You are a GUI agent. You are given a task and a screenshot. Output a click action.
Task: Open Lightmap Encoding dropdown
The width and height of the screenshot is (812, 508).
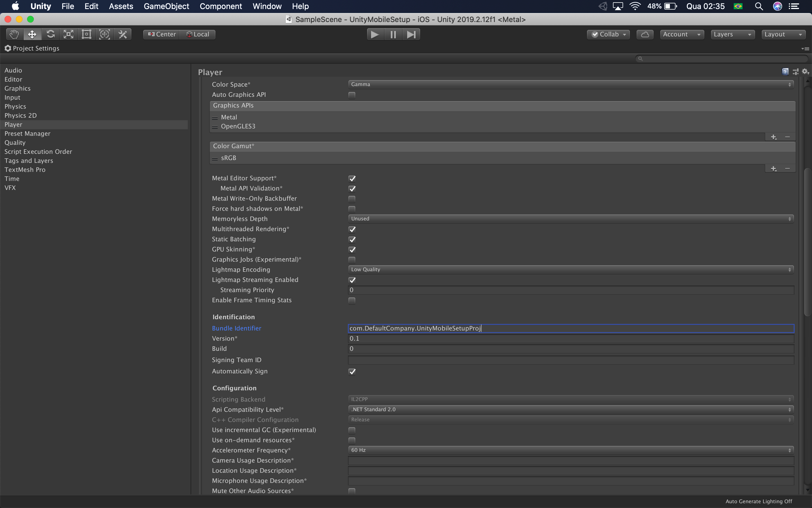(x=571, y=270)
